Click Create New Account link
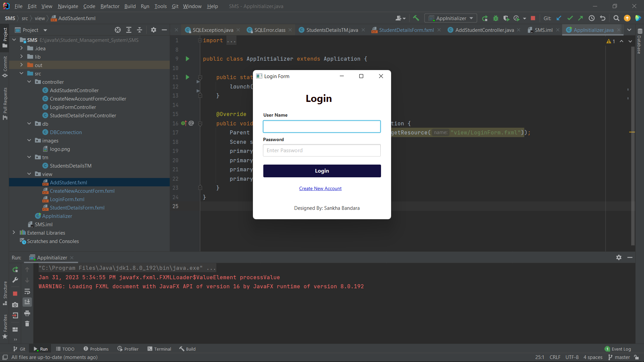The width and height of the screenshot is (644, 362). pos(320,188)
